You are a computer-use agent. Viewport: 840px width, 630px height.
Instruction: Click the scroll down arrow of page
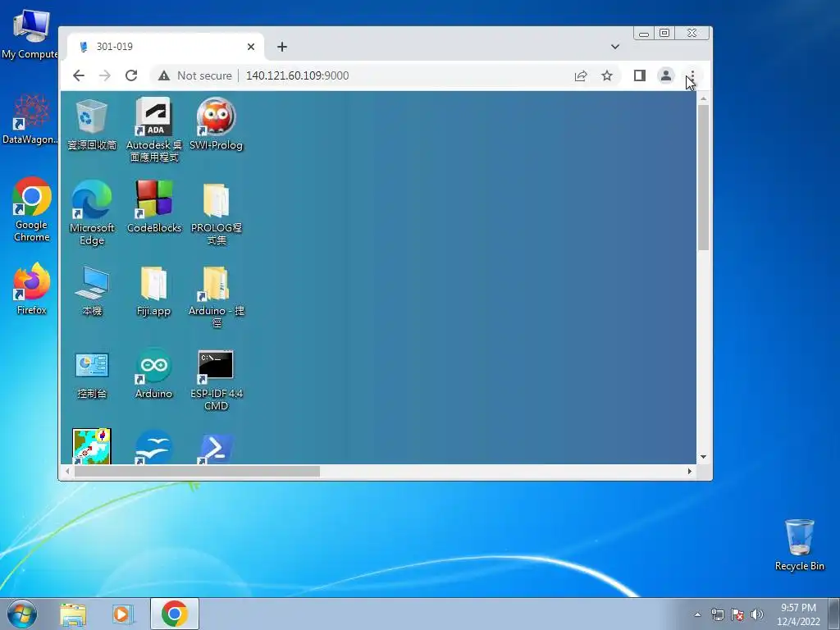click(x=703, y=457)
